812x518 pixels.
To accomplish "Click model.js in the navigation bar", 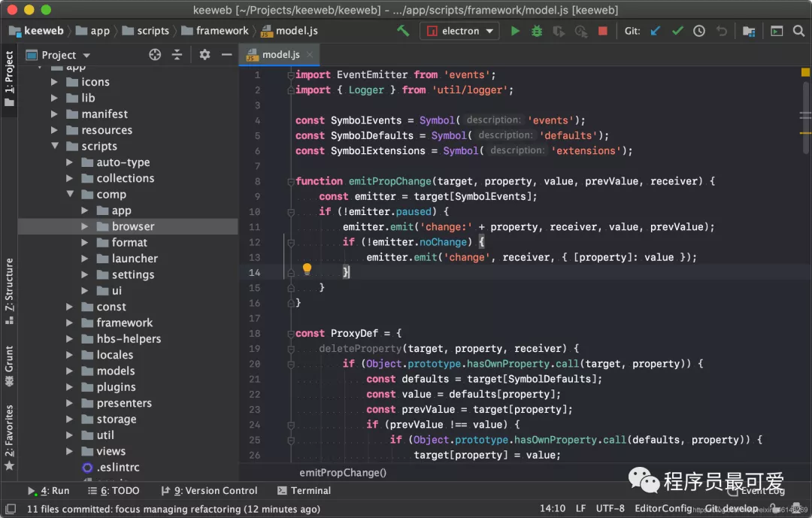I will (289, 31).
